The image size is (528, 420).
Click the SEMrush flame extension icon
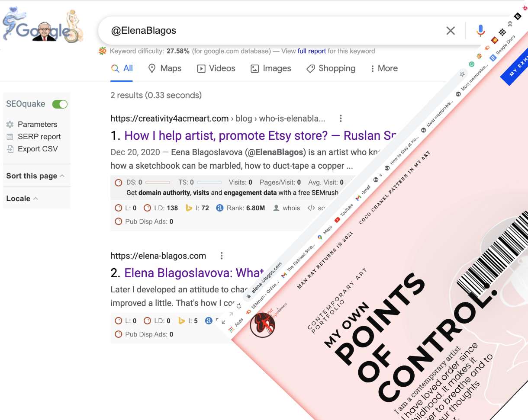point(487,48)
